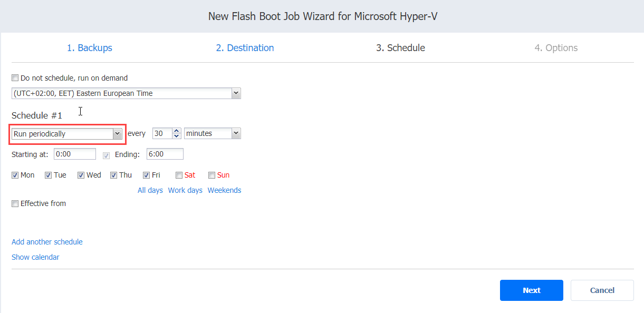Check the Sun checkbox
Viewport: 644px width, 313px height.
(x=212, y=175)
